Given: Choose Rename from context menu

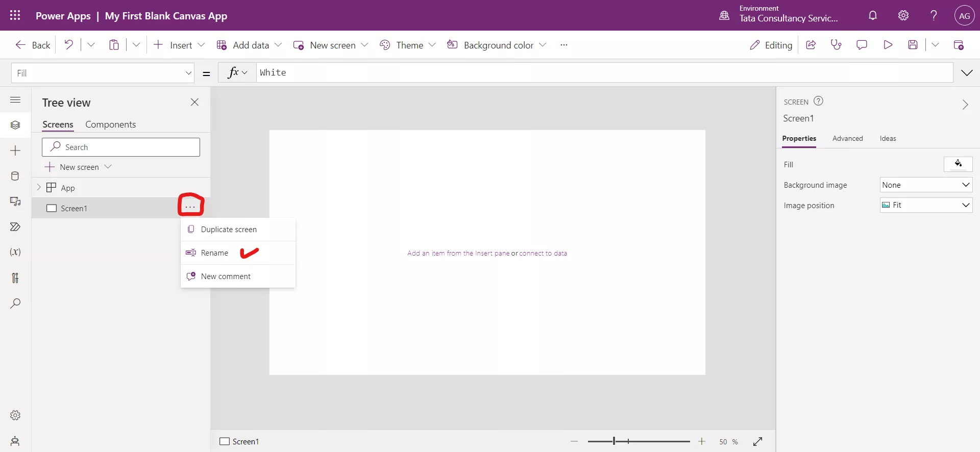Looking at the screenshot, I should (238, 253).
